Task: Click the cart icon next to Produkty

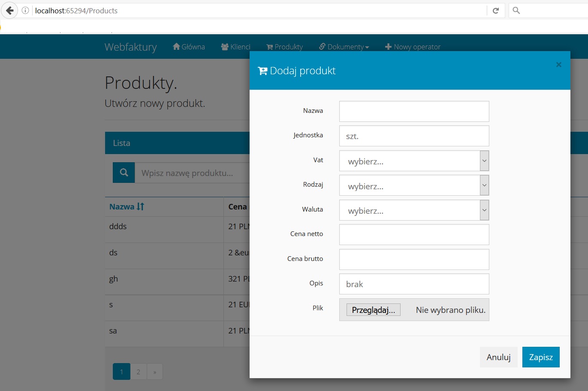Action: click(x=269, y=47)
